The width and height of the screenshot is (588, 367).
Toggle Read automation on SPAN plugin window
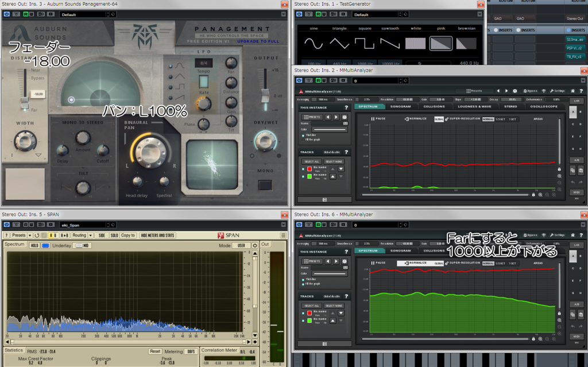[26, 225]
